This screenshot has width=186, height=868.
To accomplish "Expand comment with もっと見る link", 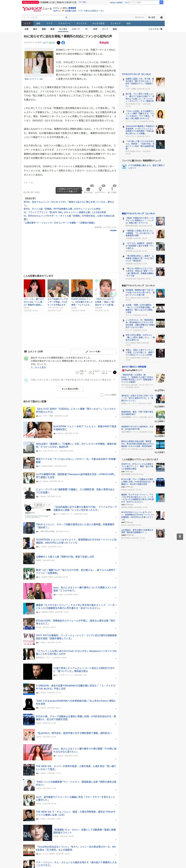I will click(x=41, y=367).
